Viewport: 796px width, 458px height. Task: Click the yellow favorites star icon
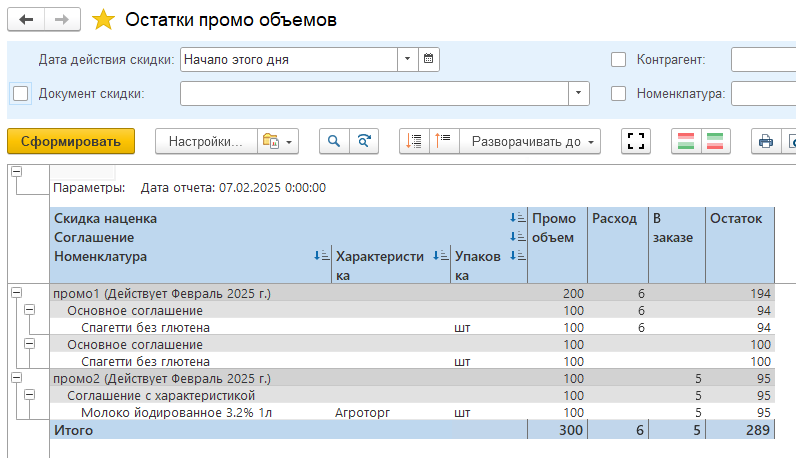tap(103, 20)
